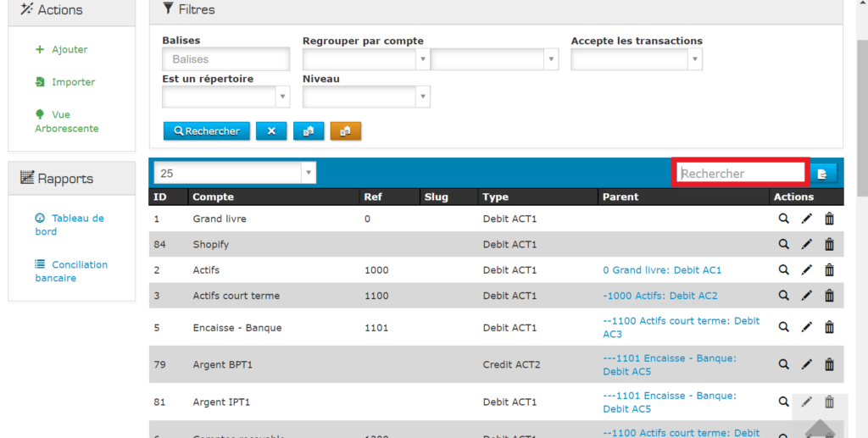This screenshot has width=868, height=438.
Task: Click Ajouter in the Actions panel
Action: point(69,50)
